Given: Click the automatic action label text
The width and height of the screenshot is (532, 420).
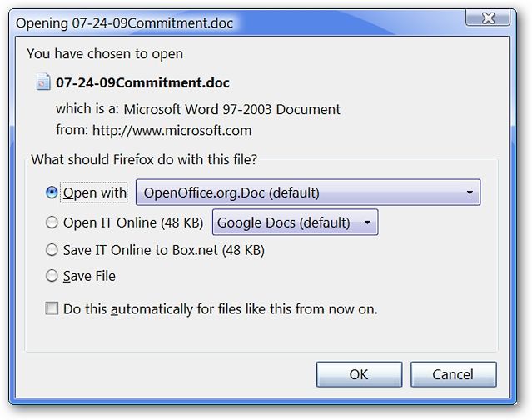Looking at the screenshot, I should tap(220, 309).
